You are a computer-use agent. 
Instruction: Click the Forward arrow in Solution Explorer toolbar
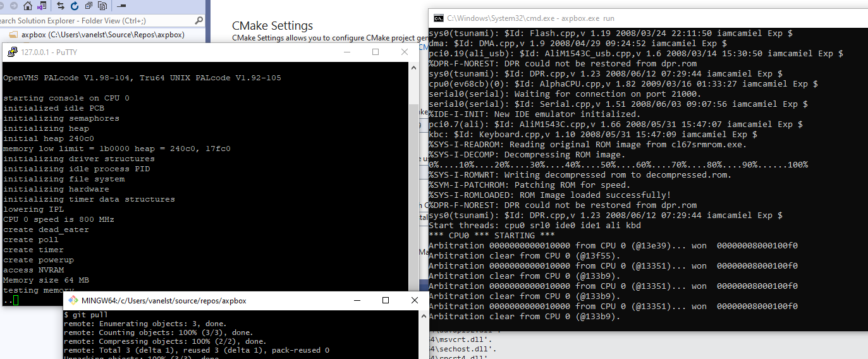pos(14,6)
